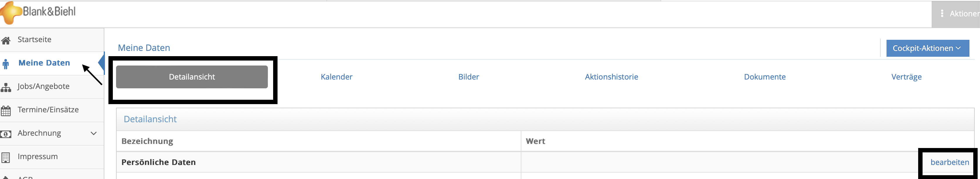Click the money icon beside Abrechnung
Viewport: 980px width, 179px height.
(x=6, y=134)
